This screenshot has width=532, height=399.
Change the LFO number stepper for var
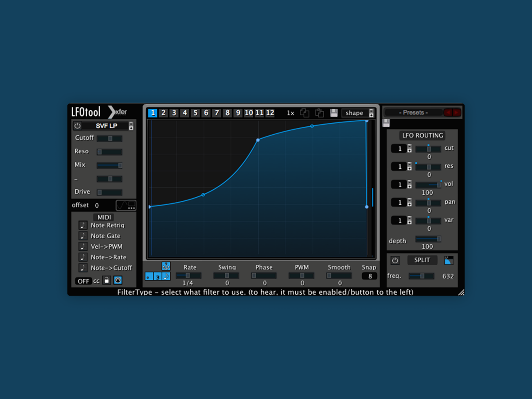click(409, 220)
